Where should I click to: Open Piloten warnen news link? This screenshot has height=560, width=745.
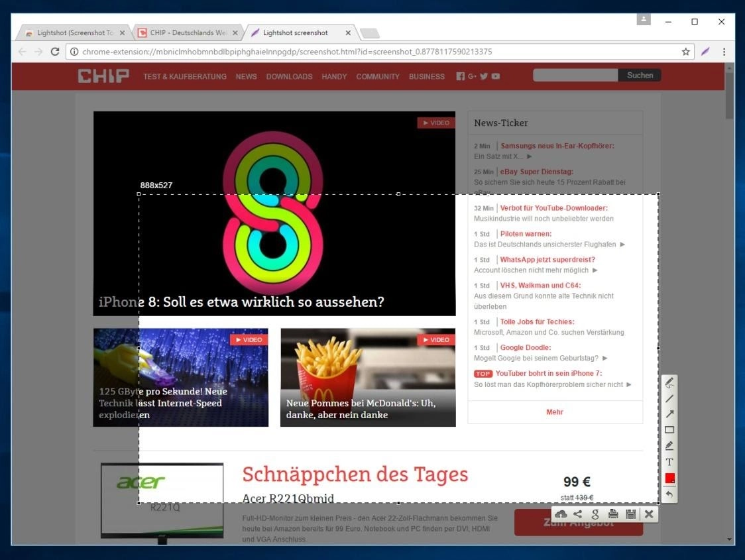click(526, 234)
